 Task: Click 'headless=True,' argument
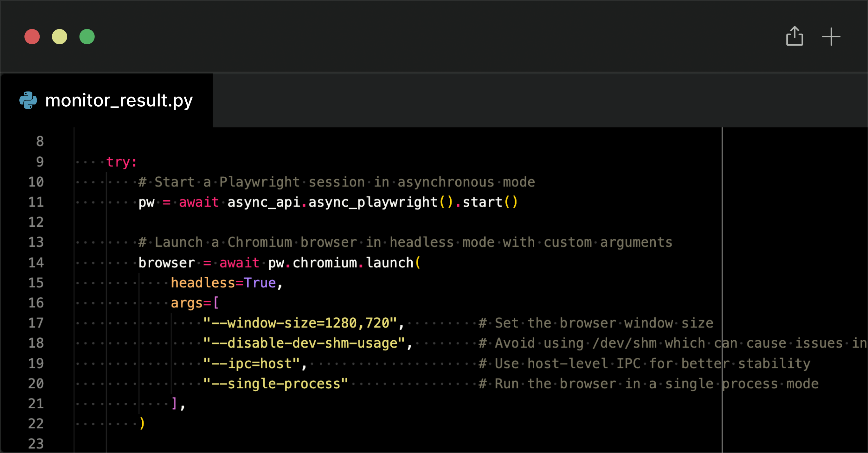point(227,283)
